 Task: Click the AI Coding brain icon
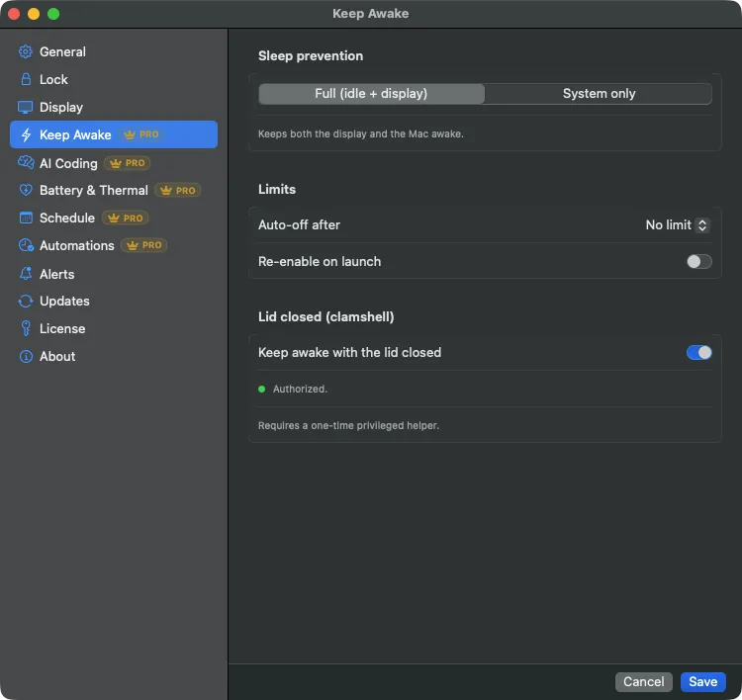click(x=26, y=163)
